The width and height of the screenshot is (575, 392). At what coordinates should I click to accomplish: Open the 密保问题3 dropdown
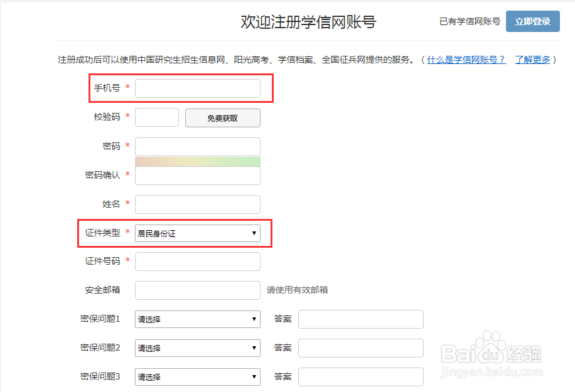tap(198, 377)
